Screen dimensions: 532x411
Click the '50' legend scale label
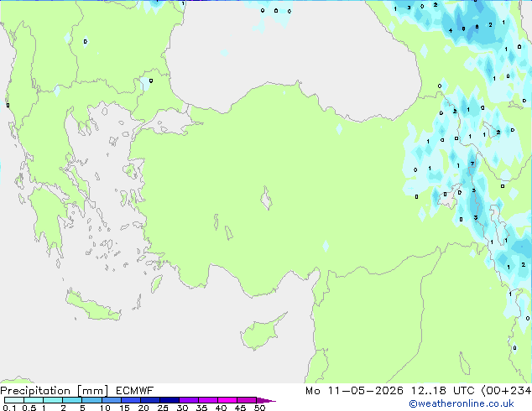259,408
